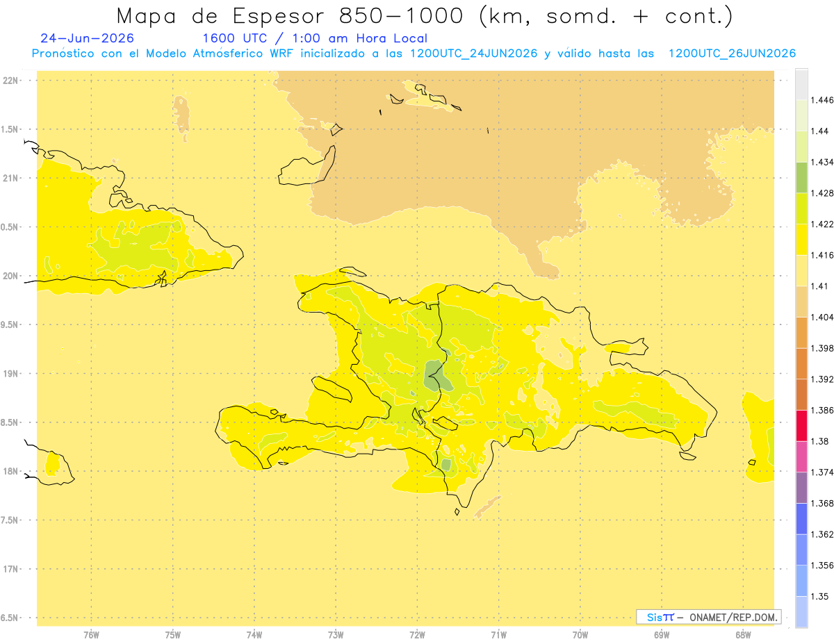This screenshot has width=834, height=644.
Task: Click the initialization time "1200UTC_24JUN2026"
Action: click(x=474, y=53)
